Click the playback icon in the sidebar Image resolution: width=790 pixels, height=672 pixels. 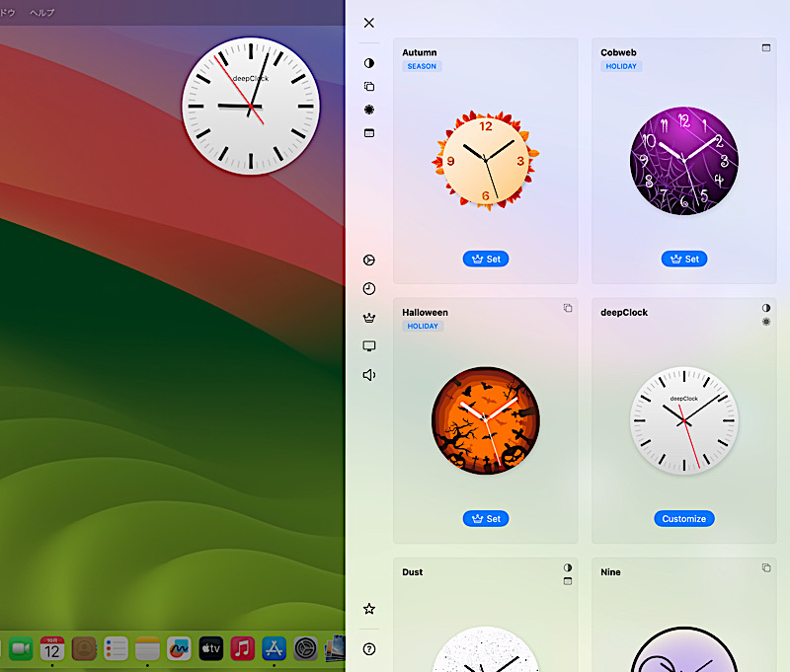pos(368,260)
